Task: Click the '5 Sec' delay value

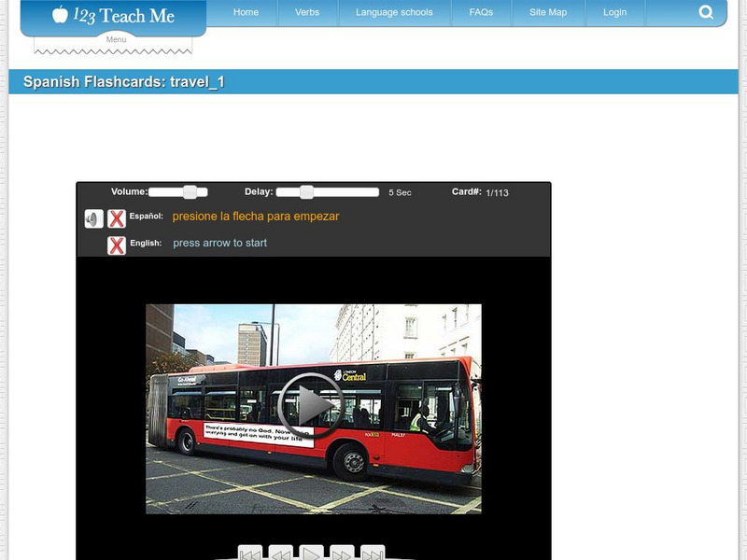Action: (x=400, y=192)
